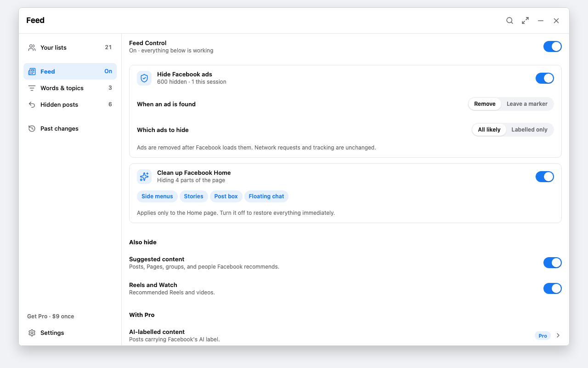The height and width of the screenshot is (368, 588).
Task: Toggle the Floating chat chip
Action: point(266,196)
